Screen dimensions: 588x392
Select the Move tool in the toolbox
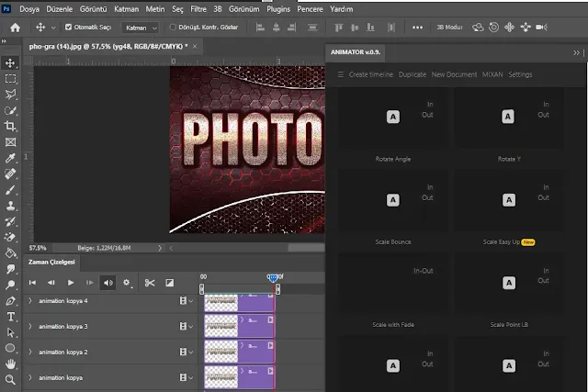tap(11, 62)
